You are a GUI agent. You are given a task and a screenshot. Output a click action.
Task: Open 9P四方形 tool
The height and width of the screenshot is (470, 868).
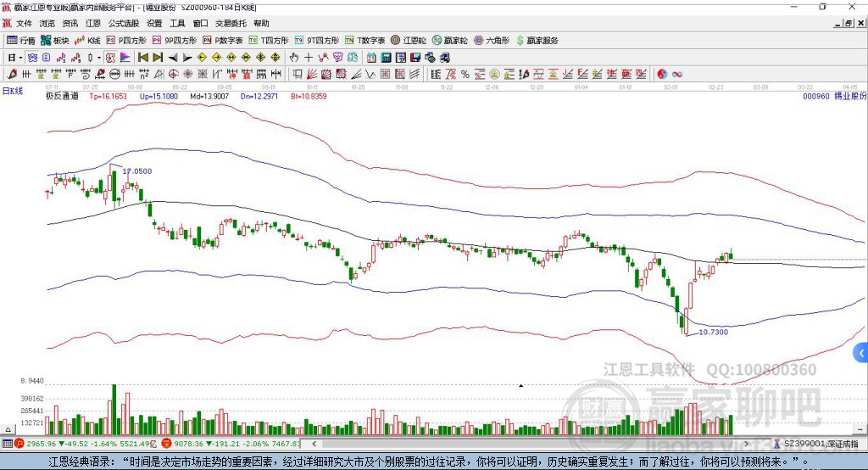click(175, 41)
